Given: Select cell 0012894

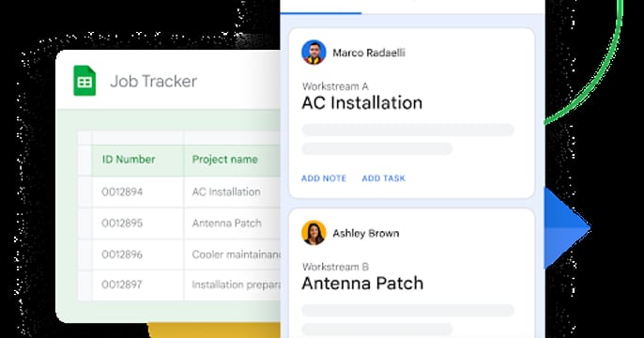Looking at the screenshot, I should click(x=138, y=192).
